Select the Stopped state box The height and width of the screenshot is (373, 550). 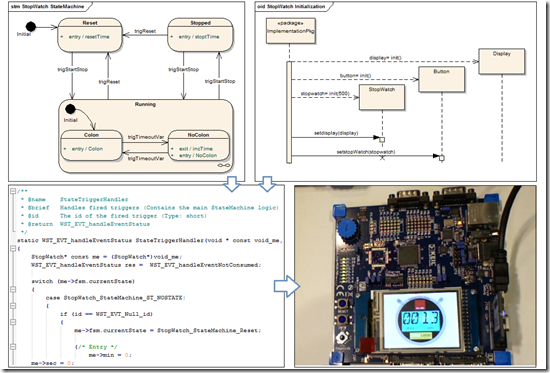(x=200, y=35)
